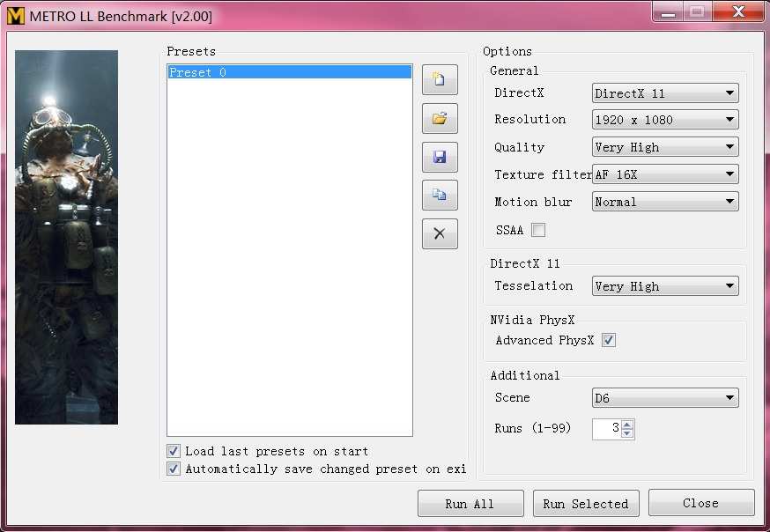Enable the SSAA checkbox
Image resolution: width=770 pixels, height=532 pixels.
538,230
